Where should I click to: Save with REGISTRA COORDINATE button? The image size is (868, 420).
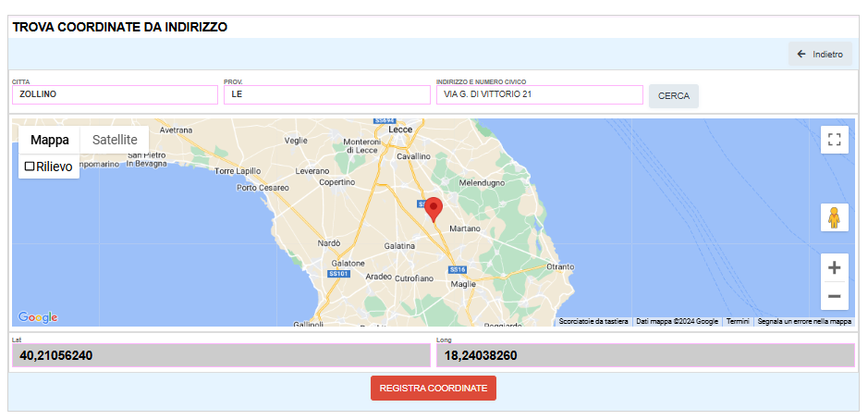(x=434, y=388)
